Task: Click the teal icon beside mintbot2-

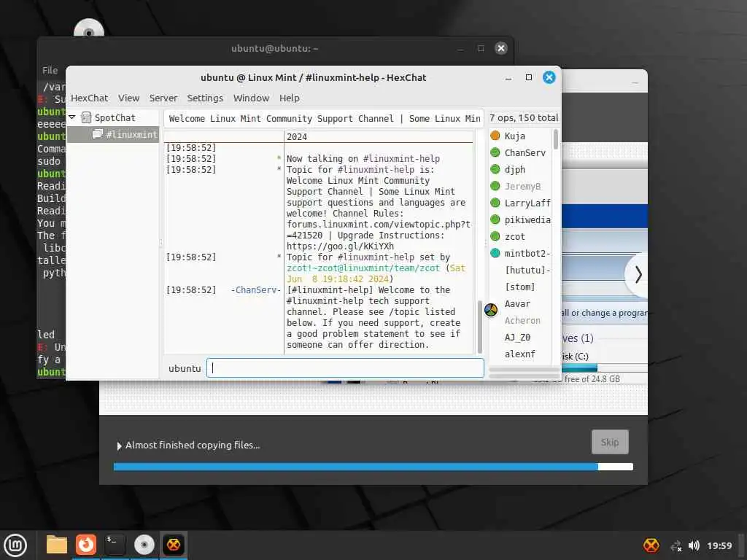Action: [x=495, y=253]
